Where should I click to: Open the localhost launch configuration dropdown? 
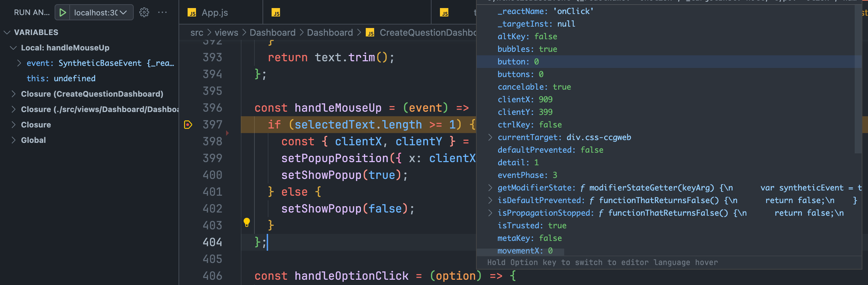click(x=101, y=13)
